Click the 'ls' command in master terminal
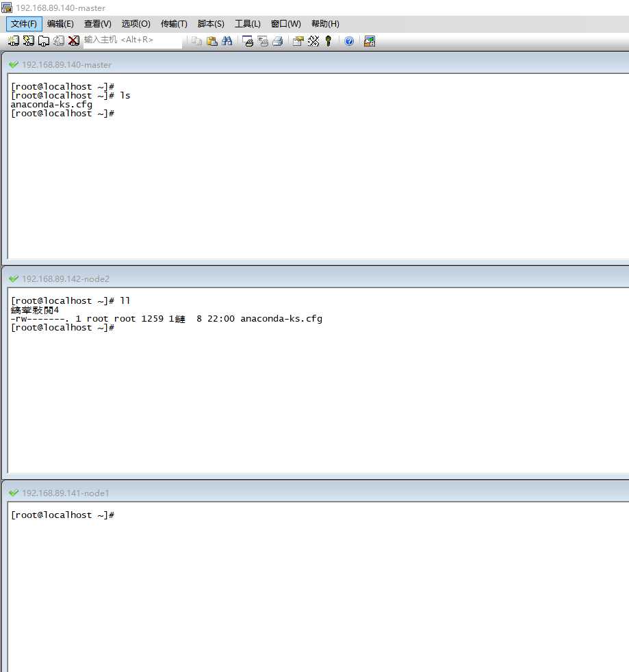629x672 pixels. [x=125, y=96]
